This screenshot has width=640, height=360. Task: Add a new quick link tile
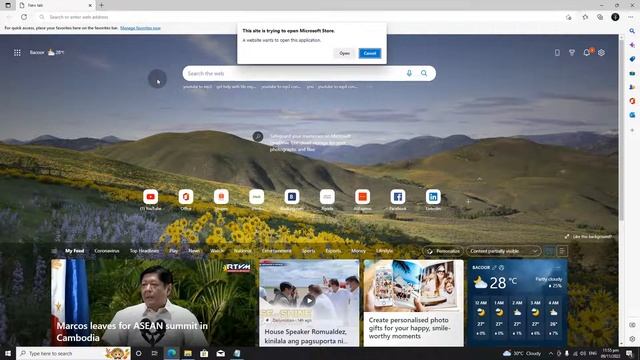click(468, 201)
